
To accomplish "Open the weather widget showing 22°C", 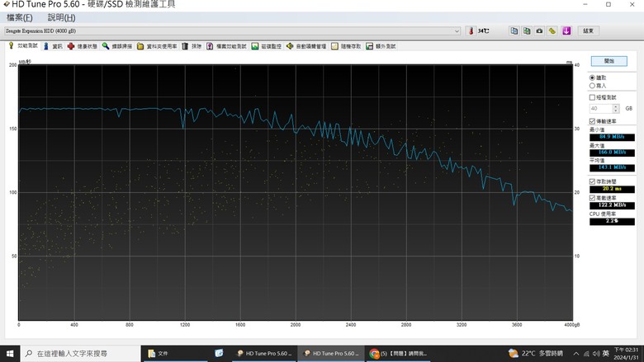I will pyautogui.click(x=536, y=354).
